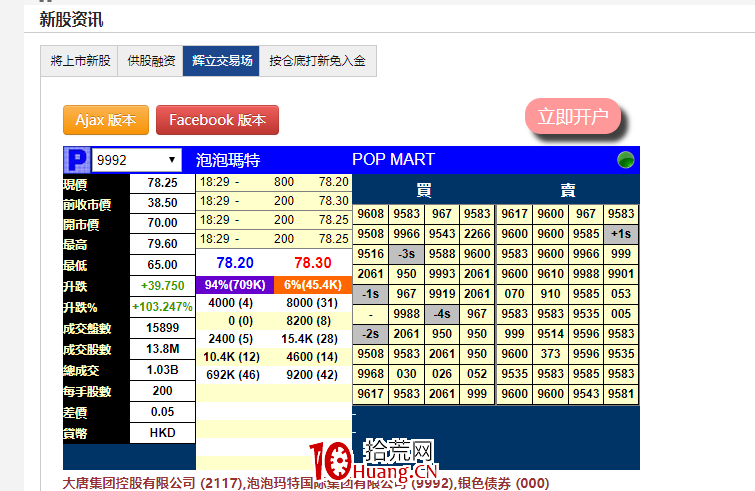
Task: Click the blue P logo icon
Action: 77,160
